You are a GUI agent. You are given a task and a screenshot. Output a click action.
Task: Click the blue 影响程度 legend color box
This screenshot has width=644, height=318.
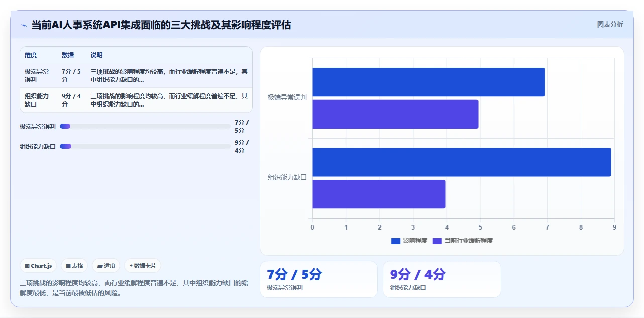[x=396, y=241]
